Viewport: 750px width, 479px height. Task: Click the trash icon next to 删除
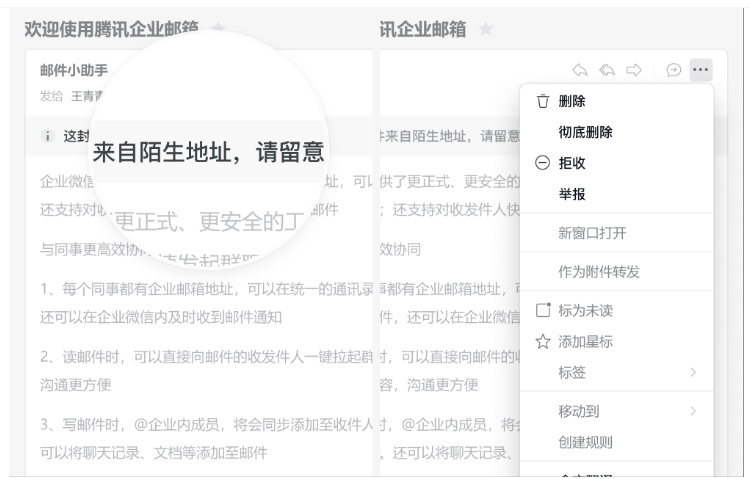(543, 102)
